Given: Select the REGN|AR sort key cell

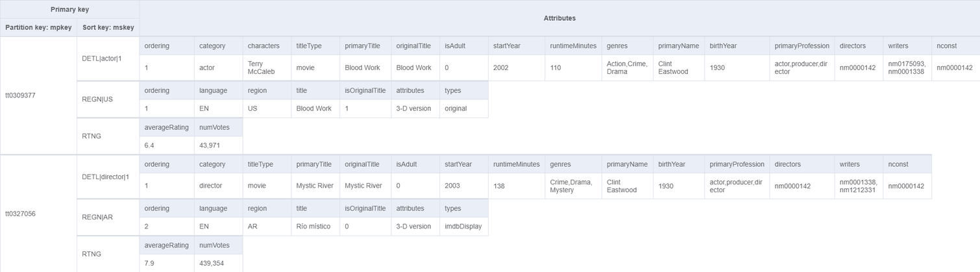Looking at the screenshot, I should (x=108, y=217).
